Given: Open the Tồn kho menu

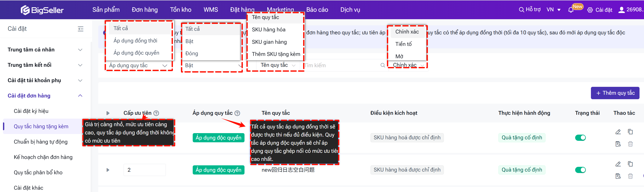Looking at the screenshot, I should (181, 10).
